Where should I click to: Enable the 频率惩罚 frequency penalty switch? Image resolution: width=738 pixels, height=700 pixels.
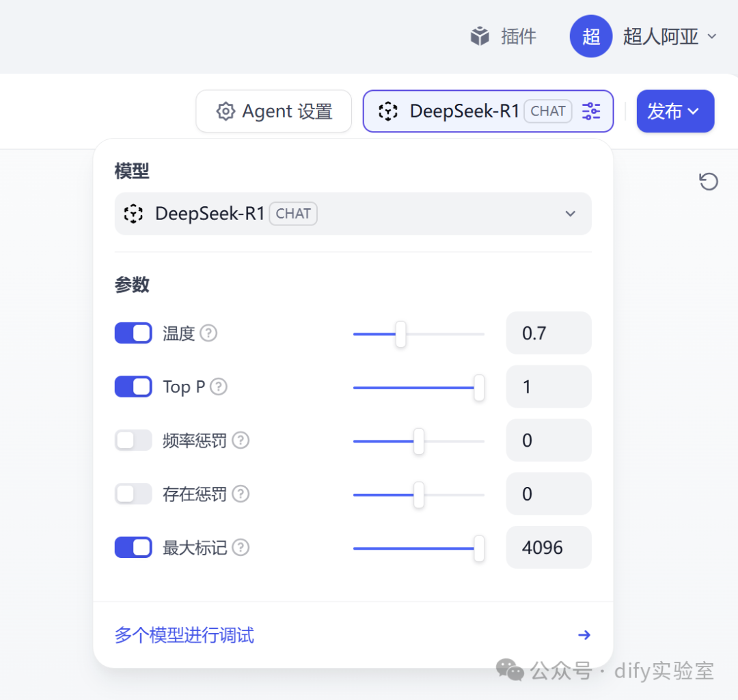pyautogui.click(x=133, y=440)
